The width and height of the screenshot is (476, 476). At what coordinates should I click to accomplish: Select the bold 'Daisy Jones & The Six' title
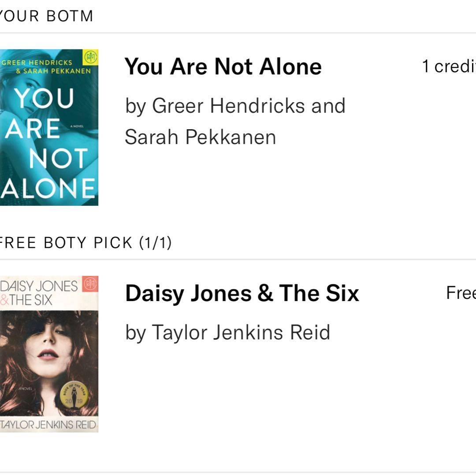pyautogui.click(x=242, y=294)
